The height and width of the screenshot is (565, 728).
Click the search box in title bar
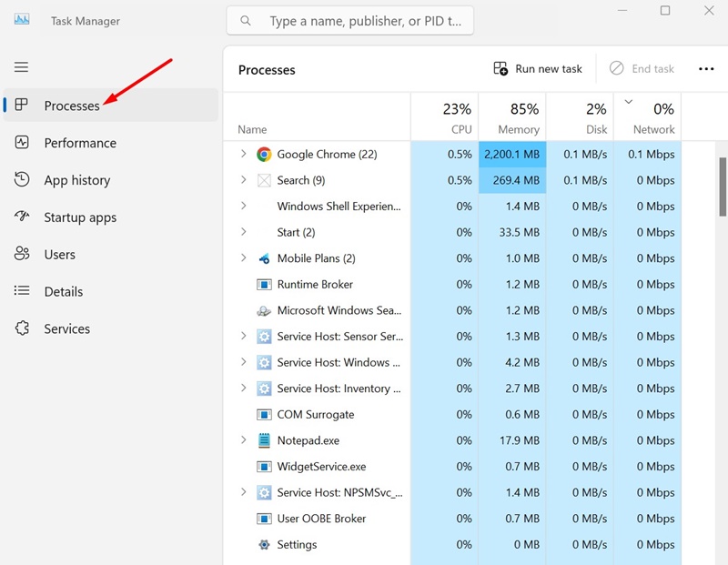tap(350, 21)
